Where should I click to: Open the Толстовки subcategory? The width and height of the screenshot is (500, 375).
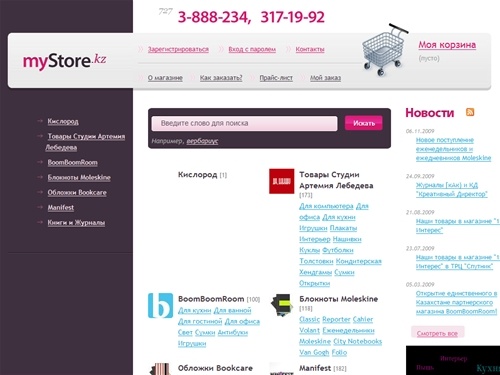(x=316, y=261)
